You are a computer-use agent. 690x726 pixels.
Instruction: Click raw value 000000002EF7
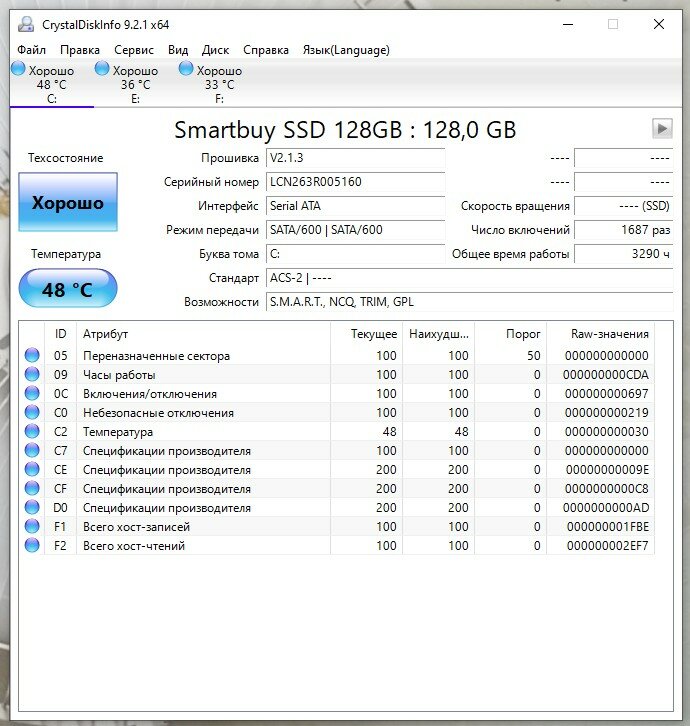pos(608,545)
